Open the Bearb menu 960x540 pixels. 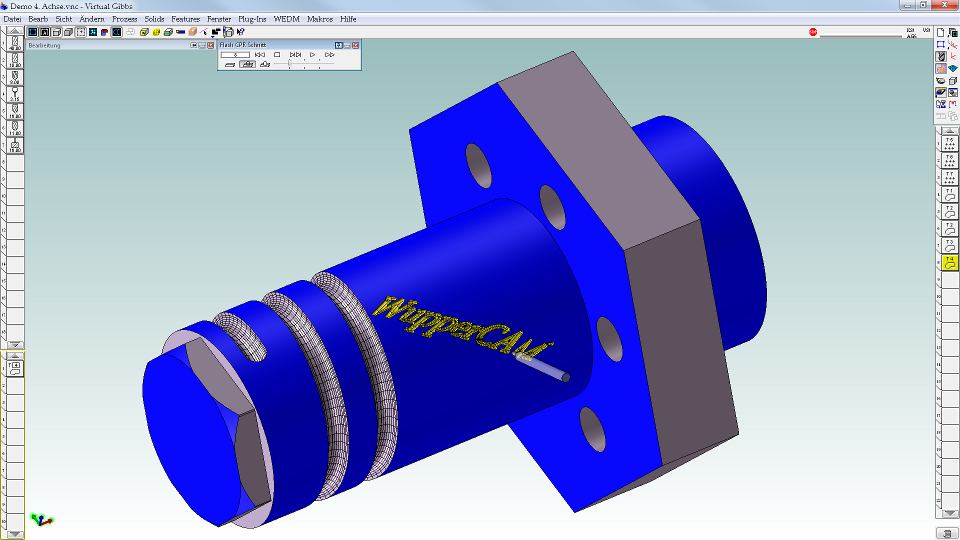(38, 19)
